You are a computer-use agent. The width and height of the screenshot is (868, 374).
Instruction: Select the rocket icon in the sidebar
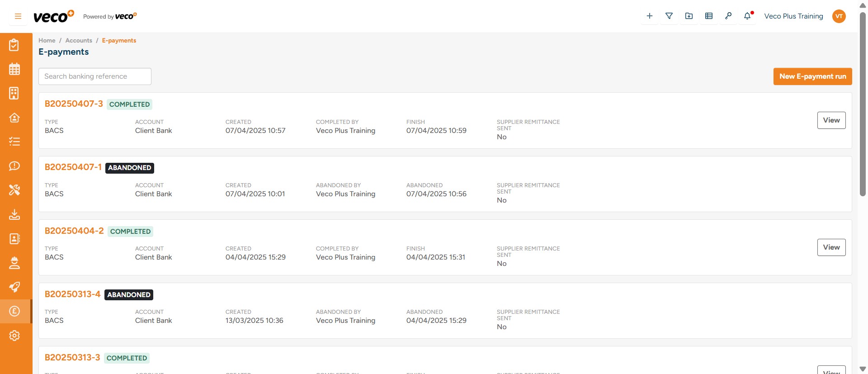[x=14, y=287]
